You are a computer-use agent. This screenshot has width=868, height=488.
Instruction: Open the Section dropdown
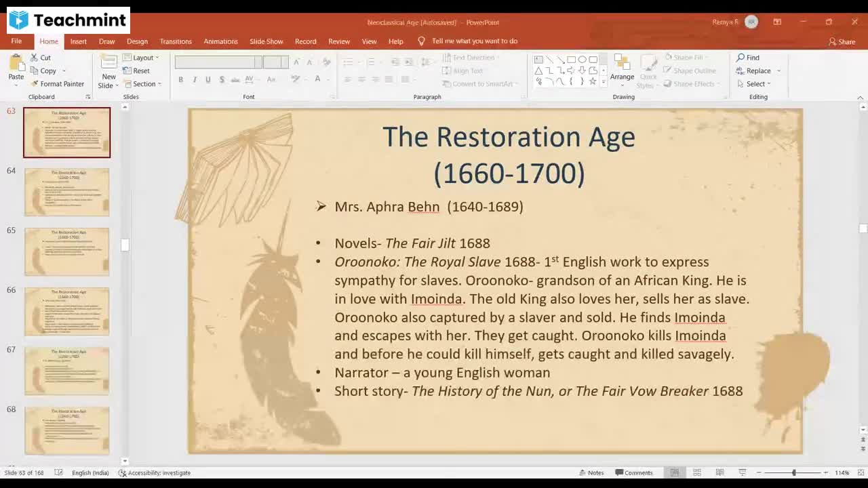click(142, 84)
